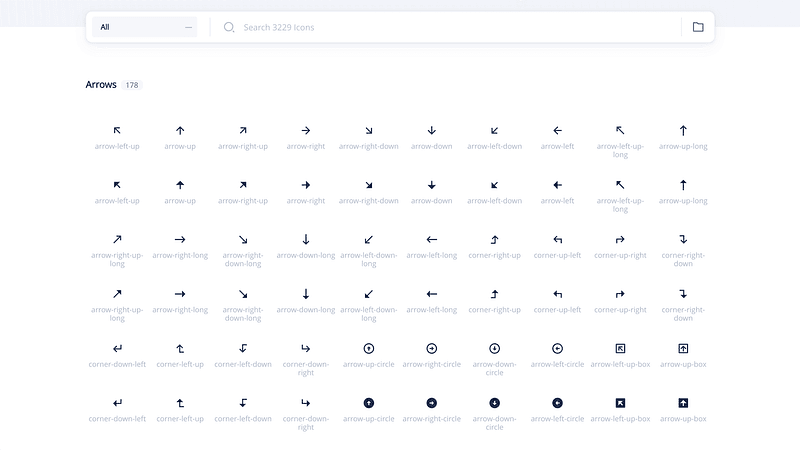Choose the outlined arrow-down-circle icon
The image size is (800, 450).
(494, 348)
